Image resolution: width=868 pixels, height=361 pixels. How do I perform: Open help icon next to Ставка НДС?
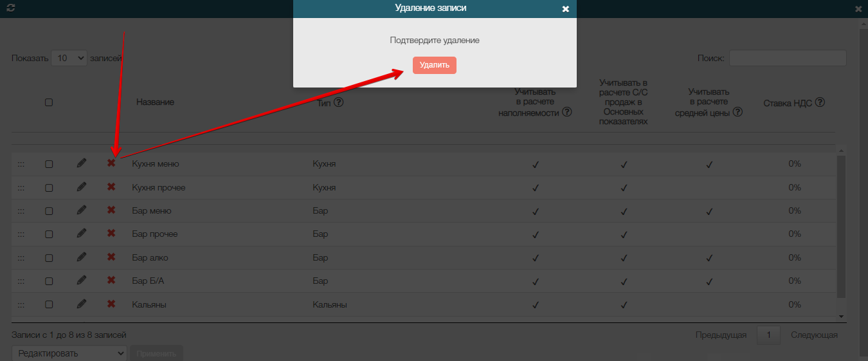point(820,102)
